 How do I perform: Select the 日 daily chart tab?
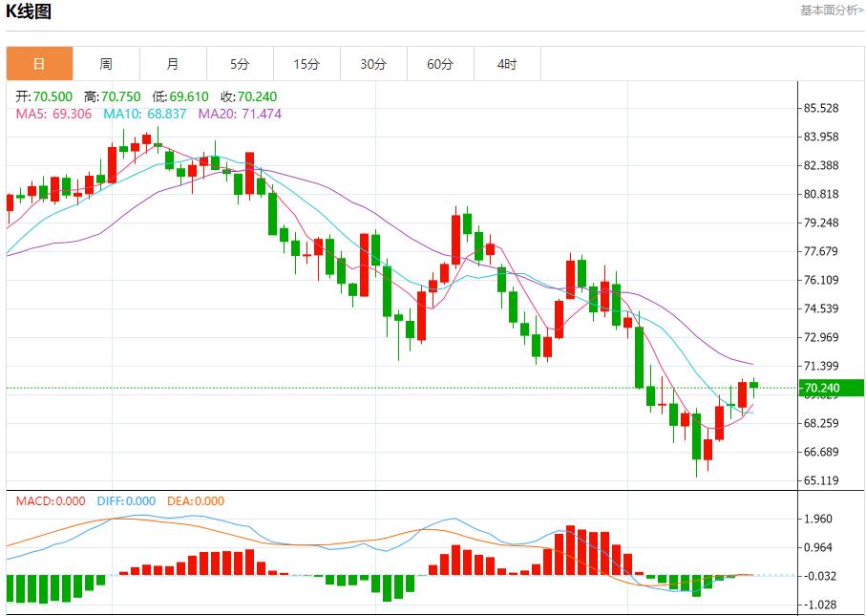click(x=39, y=64)
